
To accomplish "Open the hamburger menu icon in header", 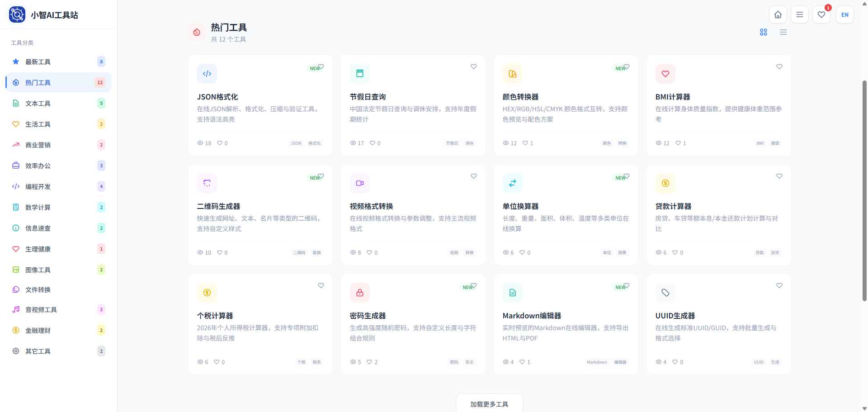I will (800, 14).
